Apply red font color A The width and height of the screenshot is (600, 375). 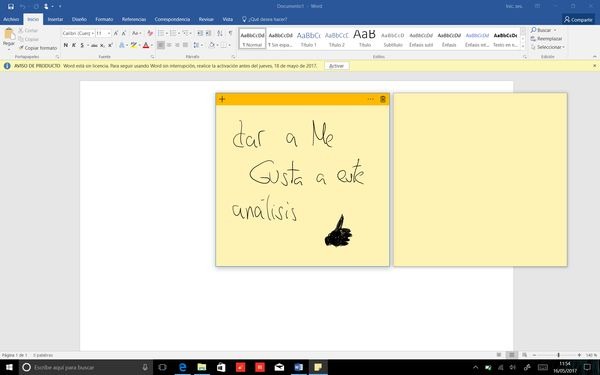tap(145, 45)
